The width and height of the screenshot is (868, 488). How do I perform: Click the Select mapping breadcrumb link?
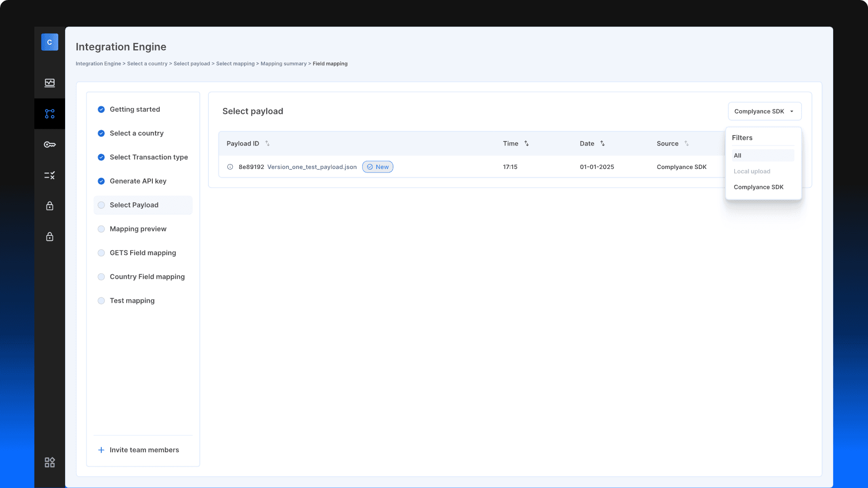point(235,64)
